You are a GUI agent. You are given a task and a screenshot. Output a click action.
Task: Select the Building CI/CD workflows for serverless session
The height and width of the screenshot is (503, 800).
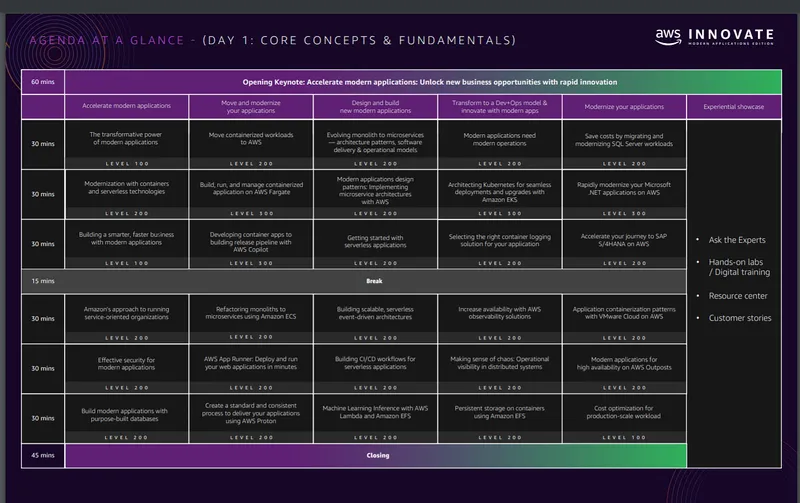coord(376,368)
